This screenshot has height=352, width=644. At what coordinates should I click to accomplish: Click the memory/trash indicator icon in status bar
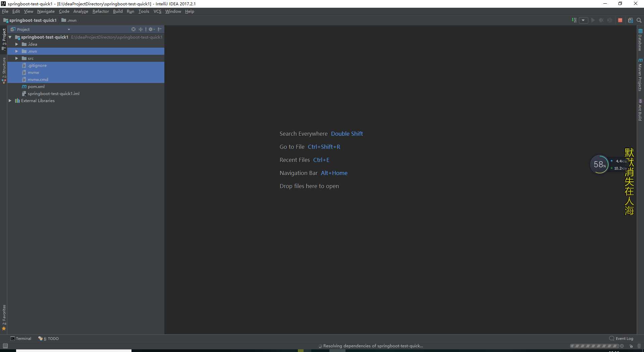[639, 346]
